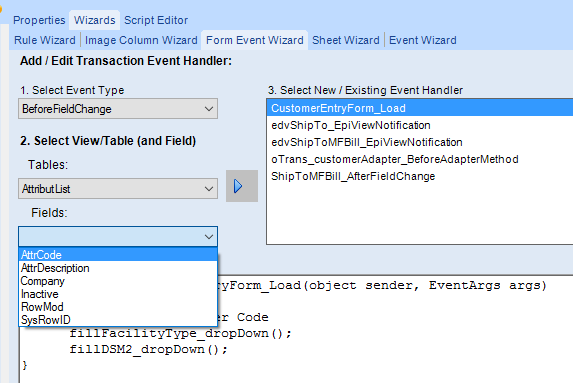Click the blue arrow add button
Screen dimensions: 573x383
click(242, 186)
